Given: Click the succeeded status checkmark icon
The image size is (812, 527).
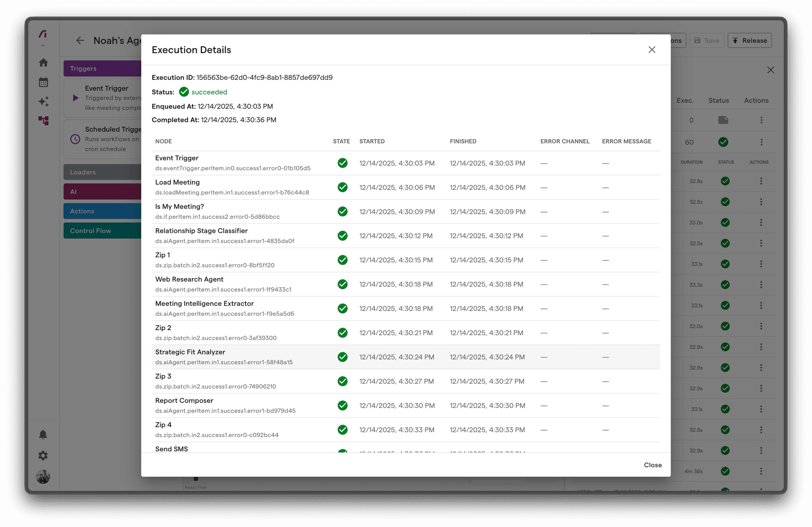Looking at the screenshot, I should pyautogui.click(x=184, y=92).
